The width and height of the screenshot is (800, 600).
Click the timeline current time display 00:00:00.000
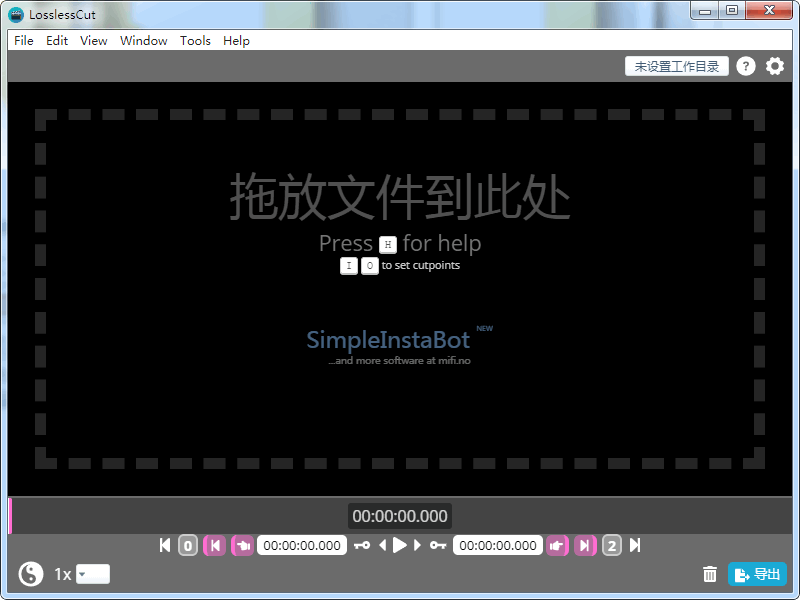(x=400, y=516)
